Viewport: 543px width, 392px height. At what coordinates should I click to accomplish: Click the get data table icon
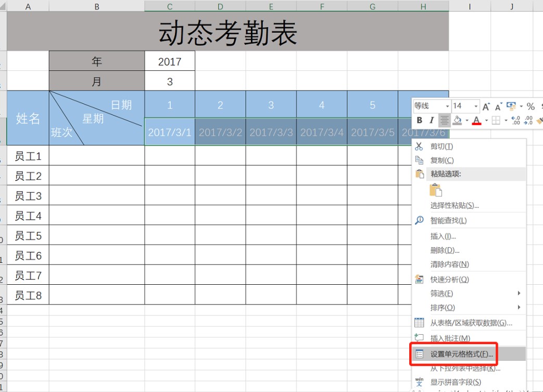(x=419, y=322)
